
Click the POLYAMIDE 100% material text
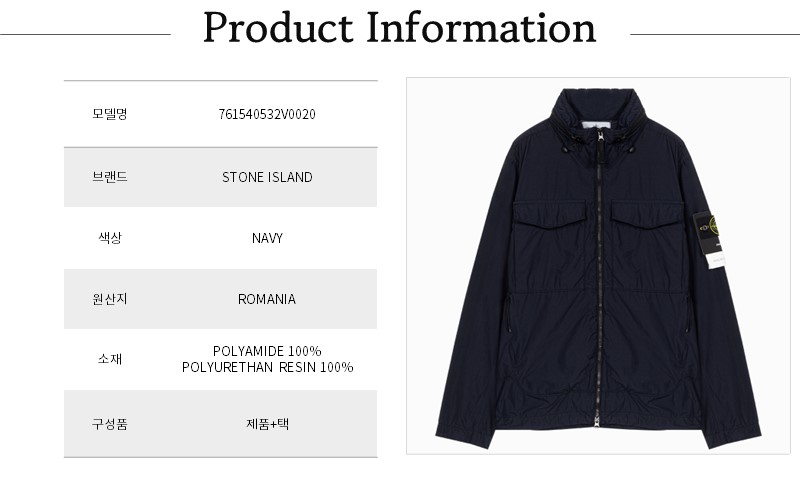click(x=267, y=351)
